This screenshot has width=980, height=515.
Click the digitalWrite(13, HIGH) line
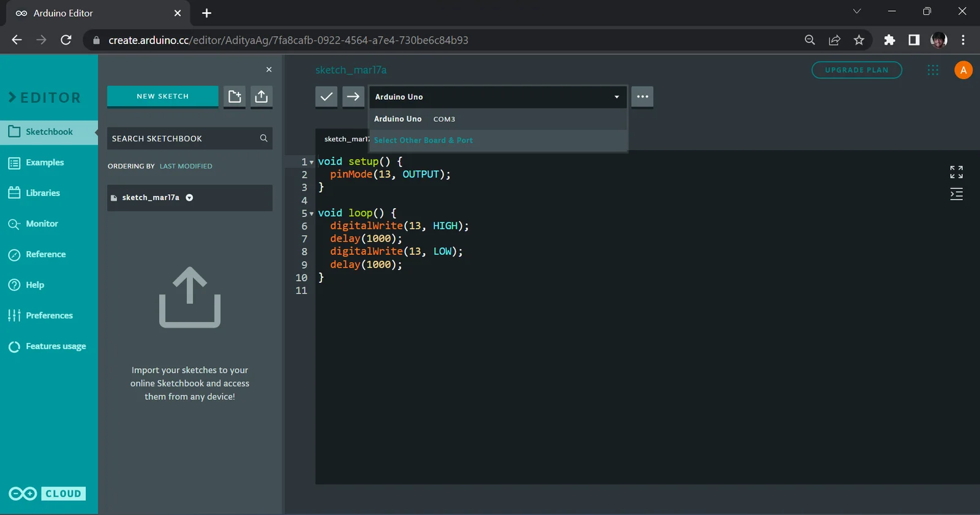pos(399,226)
